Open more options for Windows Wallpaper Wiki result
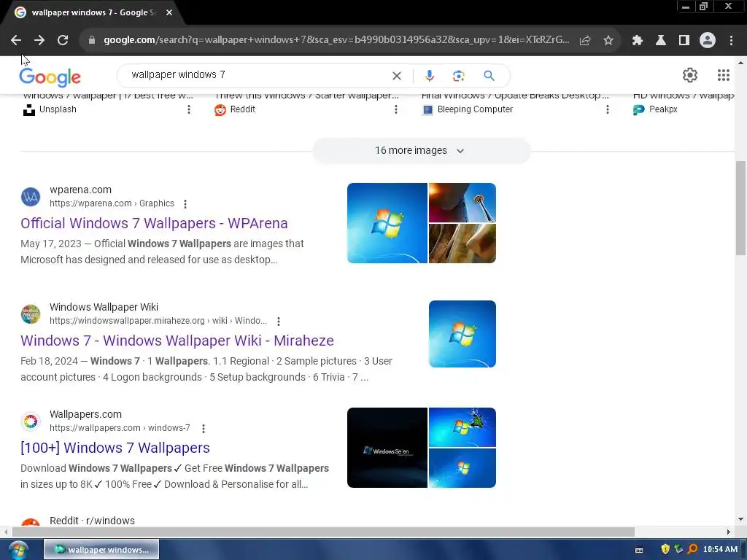Viewport: 747px width, 560px height. coord(279,322)
